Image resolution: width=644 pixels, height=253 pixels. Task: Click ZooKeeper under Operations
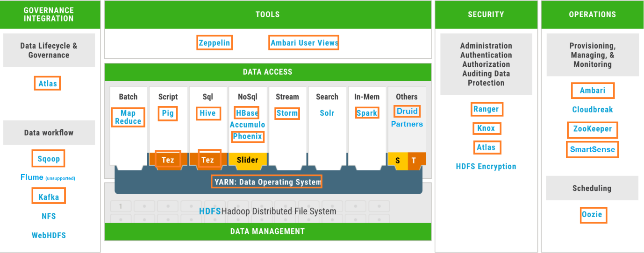click(x=593, y=129)
